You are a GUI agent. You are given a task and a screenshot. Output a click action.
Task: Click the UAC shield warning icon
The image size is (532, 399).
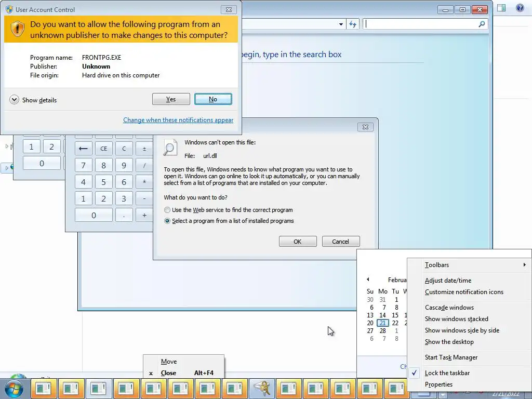pyautogui.click(x=17, y=30)
